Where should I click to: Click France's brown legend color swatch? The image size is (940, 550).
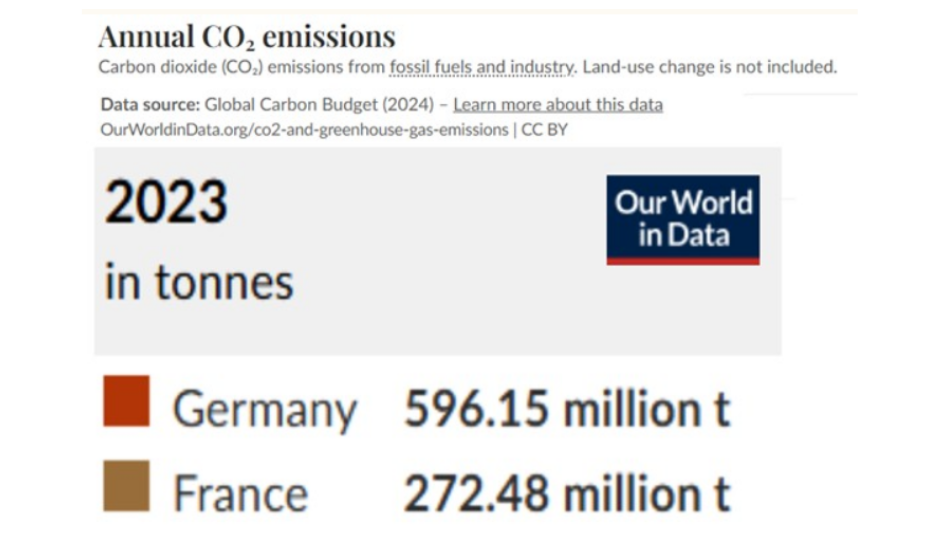pyautogui.click(x=127, y=485)
